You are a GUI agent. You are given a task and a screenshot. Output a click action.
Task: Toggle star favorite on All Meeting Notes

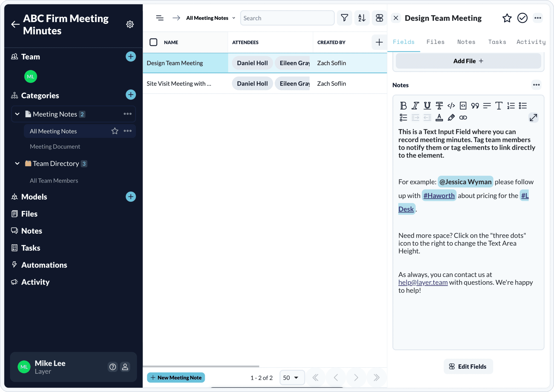pos(115,131)
